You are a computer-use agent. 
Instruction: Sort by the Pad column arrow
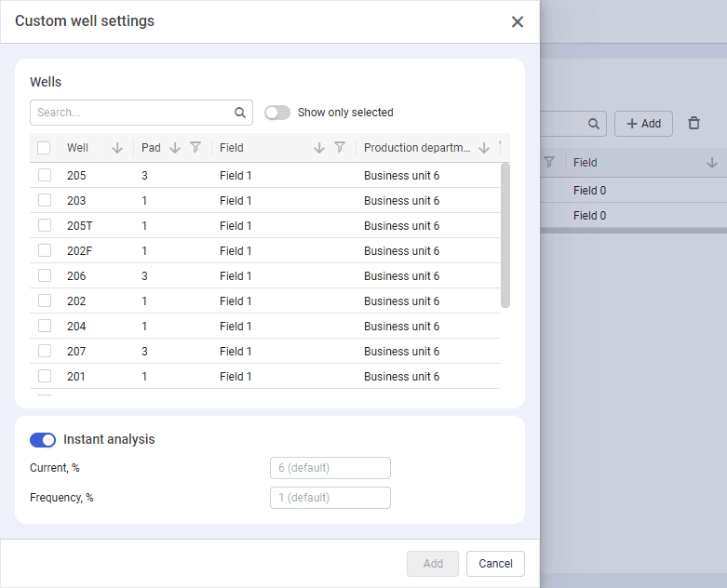pos(175,148)
